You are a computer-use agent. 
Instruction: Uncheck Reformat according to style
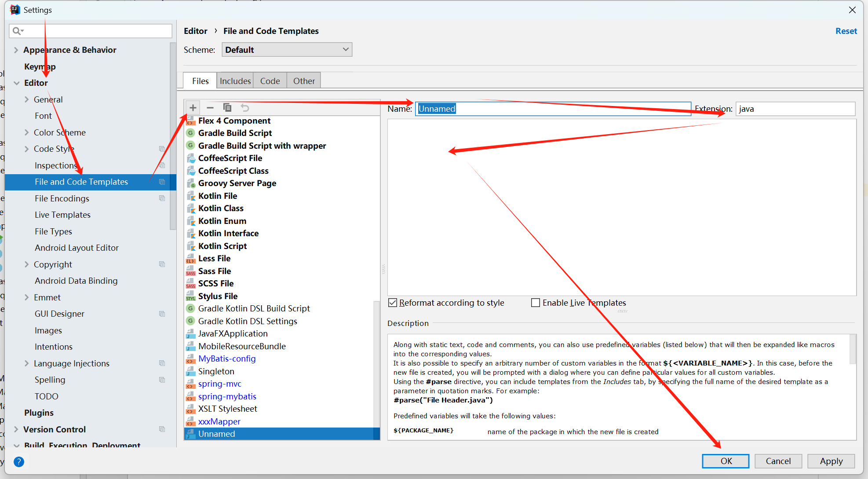pos(393,303)
